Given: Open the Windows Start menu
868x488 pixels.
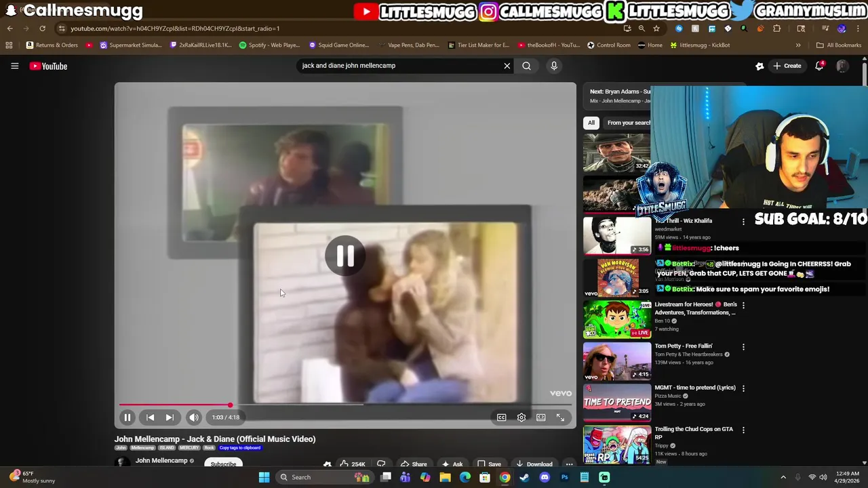Looking at the screenshot, I should coord(264,477).
